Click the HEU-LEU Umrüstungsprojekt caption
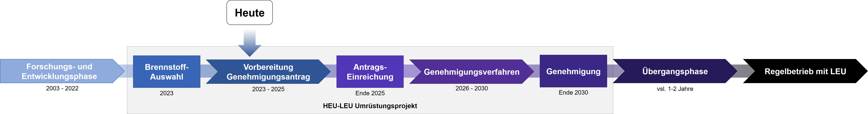Image resolution: width=868 pixels, height=114 pixels. tap(370, 106)
